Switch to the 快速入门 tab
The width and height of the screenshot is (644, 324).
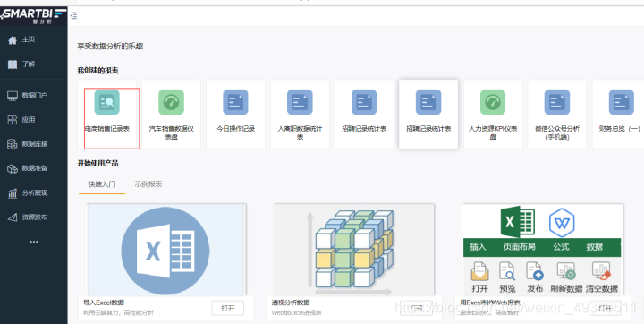pos(102,184)
